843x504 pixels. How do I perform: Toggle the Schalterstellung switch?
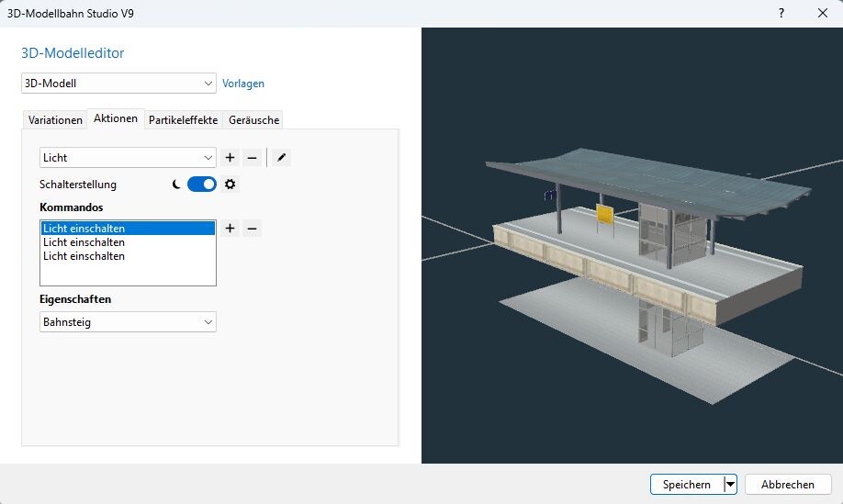coord(202,185)
